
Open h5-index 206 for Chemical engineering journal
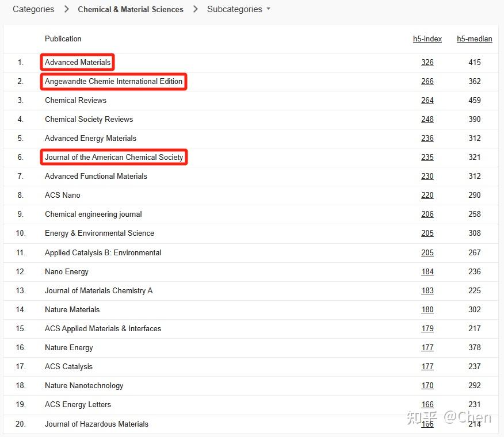click(427, 214)
